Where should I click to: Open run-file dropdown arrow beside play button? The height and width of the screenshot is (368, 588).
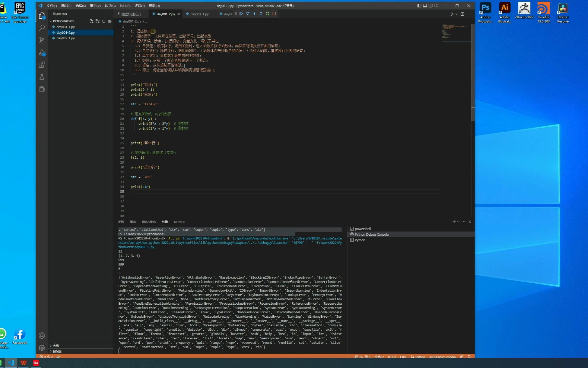456,14
